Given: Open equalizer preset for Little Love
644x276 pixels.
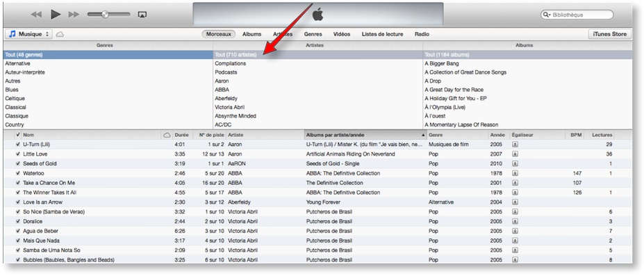Looking at the screenshot, I should 515,154.
